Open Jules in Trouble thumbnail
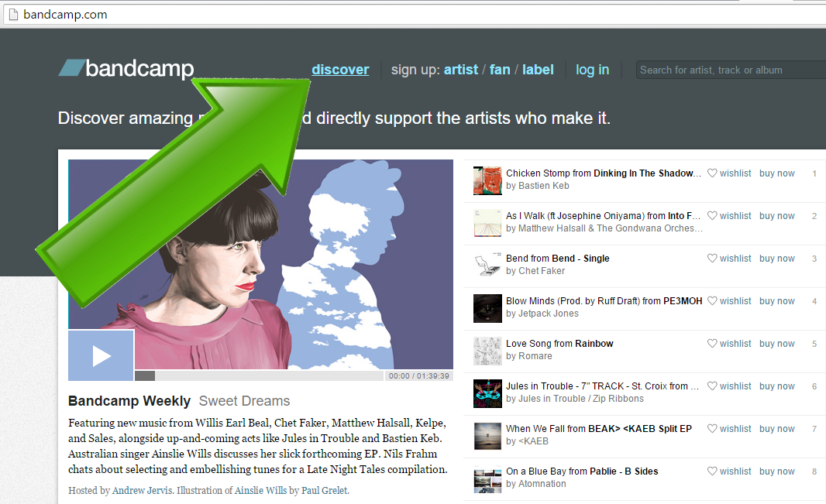The image size is (826, 504). (x=487, y=393)
